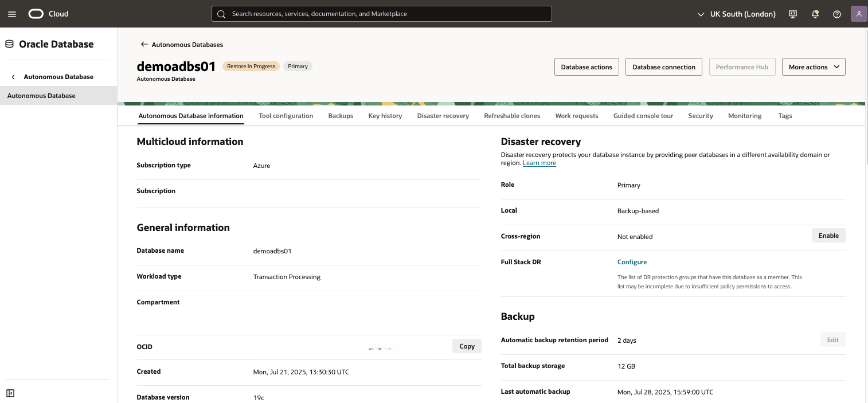The image size is (868, 403).
Task: Click inside the resource search field
Action: click(378, 13)
